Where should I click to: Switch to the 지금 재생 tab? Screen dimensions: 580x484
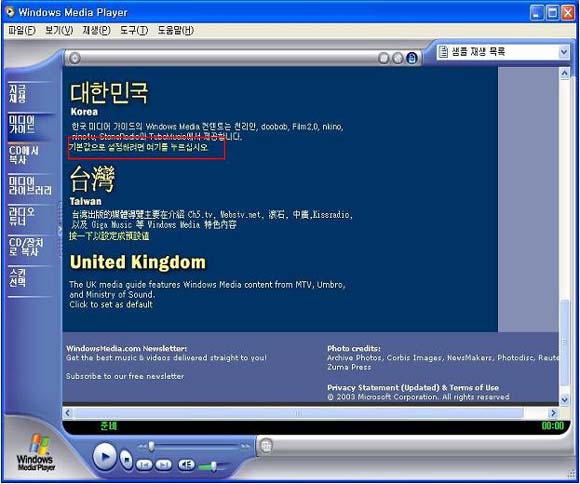(x=18, y=94)
